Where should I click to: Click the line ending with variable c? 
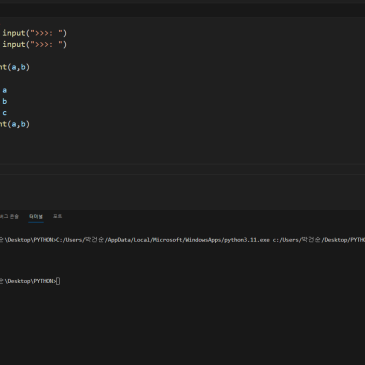(x=4, y=113)
